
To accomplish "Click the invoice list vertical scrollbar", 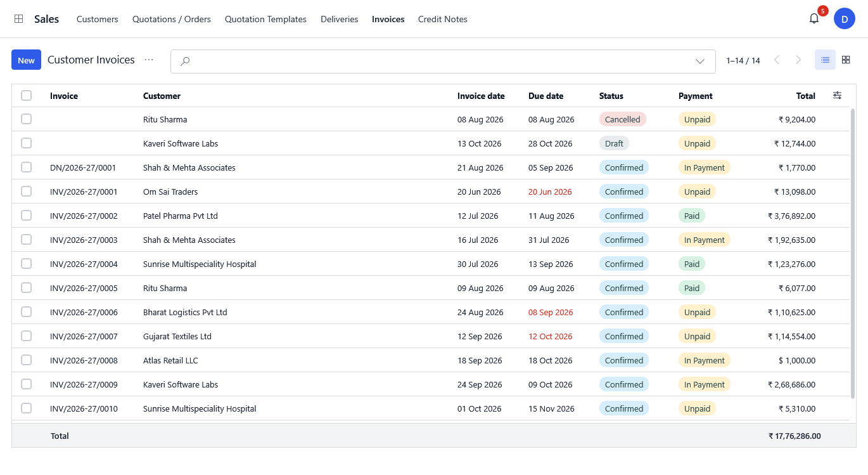I will pyautogui.click(x=853, y=254).
